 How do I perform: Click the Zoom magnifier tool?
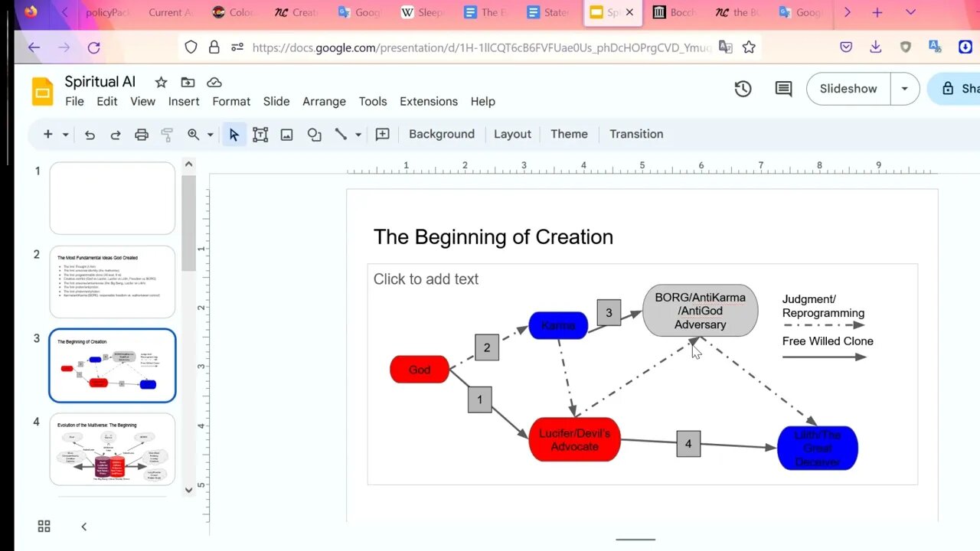194,135
